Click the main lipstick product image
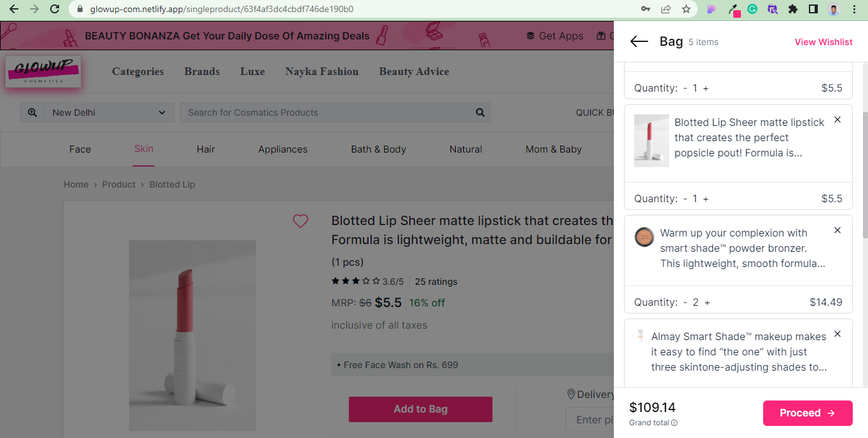Screen dimensions: 868x438 pyautogui.click(x=193, y=336)
